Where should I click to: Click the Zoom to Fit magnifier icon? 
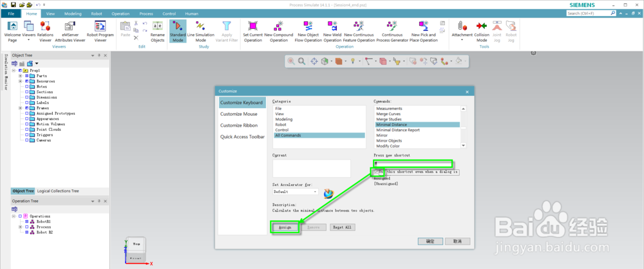pos(301,61)
